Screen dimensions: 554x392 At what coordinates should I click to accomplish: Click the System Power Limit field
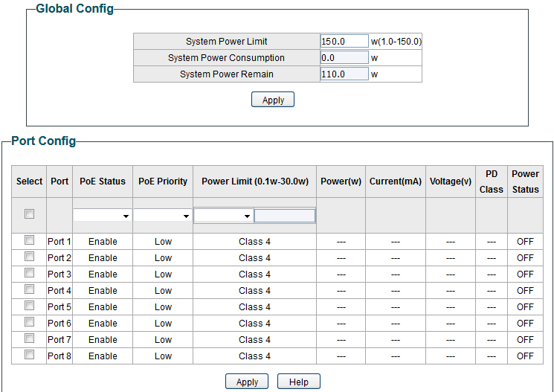pyautogui.click(x=344, y=41)
